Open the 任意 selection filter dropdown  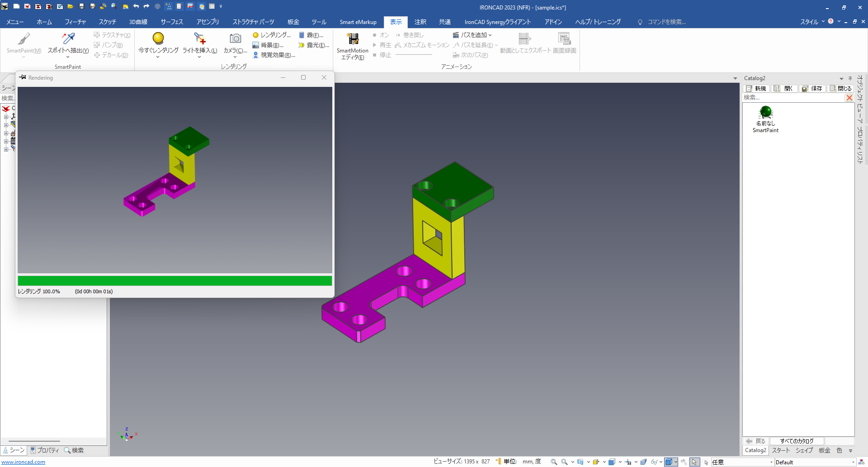click(x=771, y=462)
